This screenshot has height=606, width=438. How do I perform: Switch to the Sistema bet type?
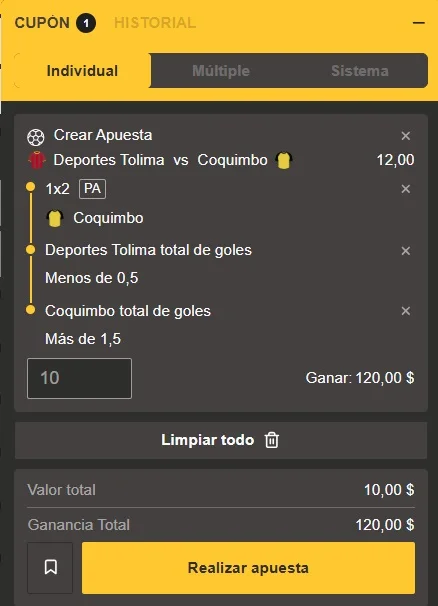(360, 71)
